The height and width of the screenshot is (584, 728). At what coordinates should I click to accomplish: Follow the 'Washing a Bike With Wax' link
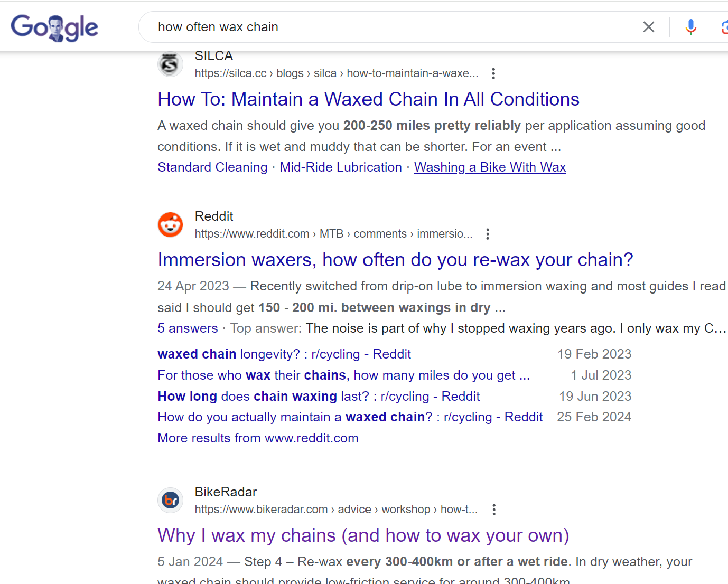point(490,167)
